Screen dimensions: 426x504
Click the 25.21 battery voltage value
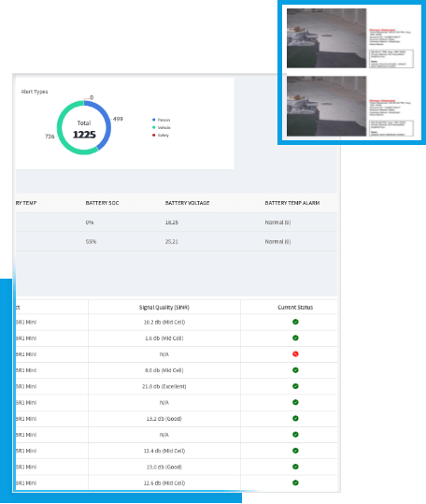coord(171,241)
